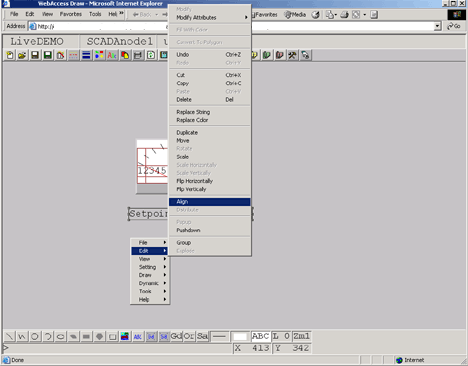The image size is (468, 366).
Task: Select the line drawing tool
Action: [x=10, y=336]
